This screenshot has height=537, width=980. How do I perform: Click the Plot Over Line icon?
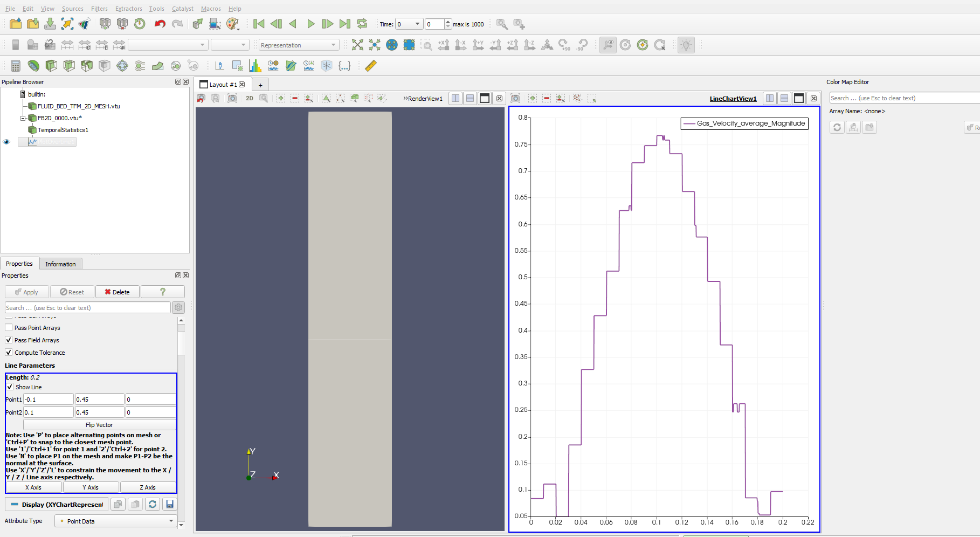tap(291, 66)
